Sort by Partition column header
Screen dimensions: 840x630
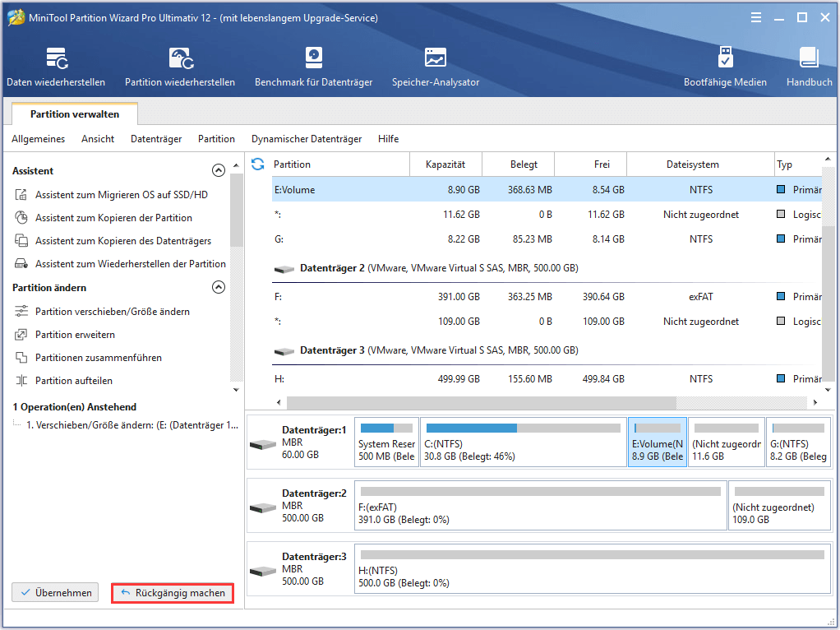tap(340, 164)
